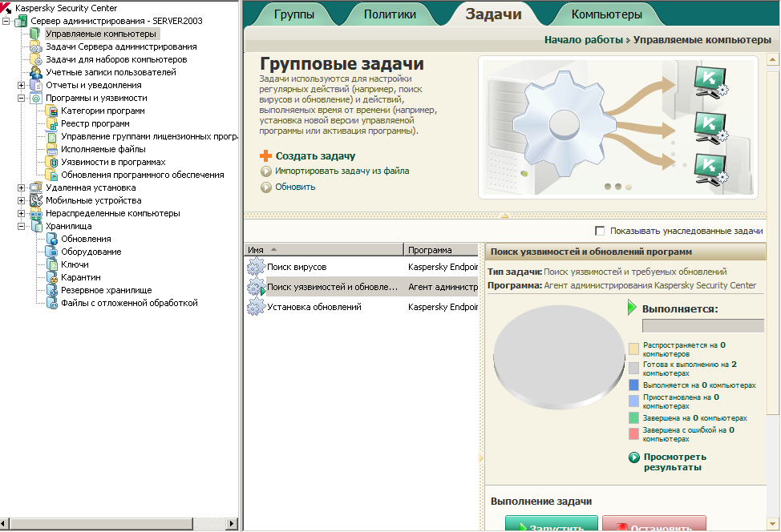
Task: Sort tasks by the Имя column header
Action: [323, 250]
